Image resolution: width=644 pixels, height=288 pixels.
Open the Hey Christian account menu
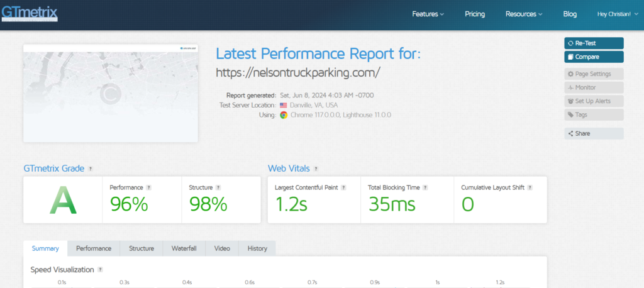point(618,14)
